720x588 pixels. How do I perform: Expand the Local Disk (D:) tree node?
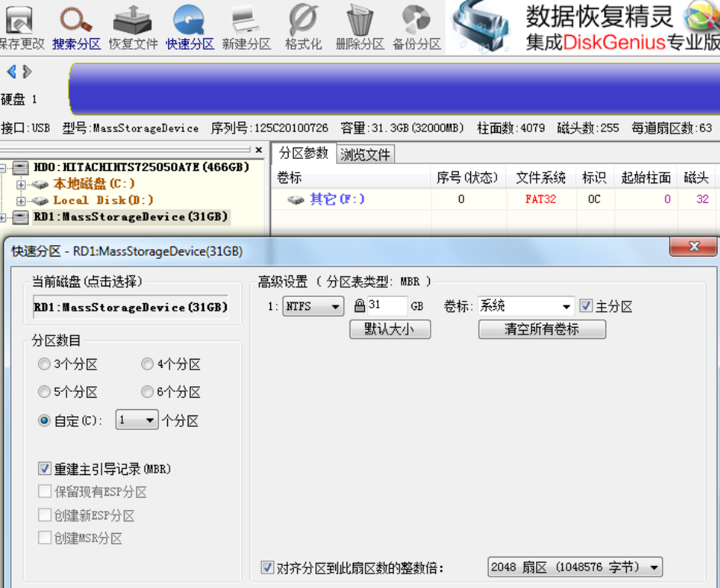21,201
